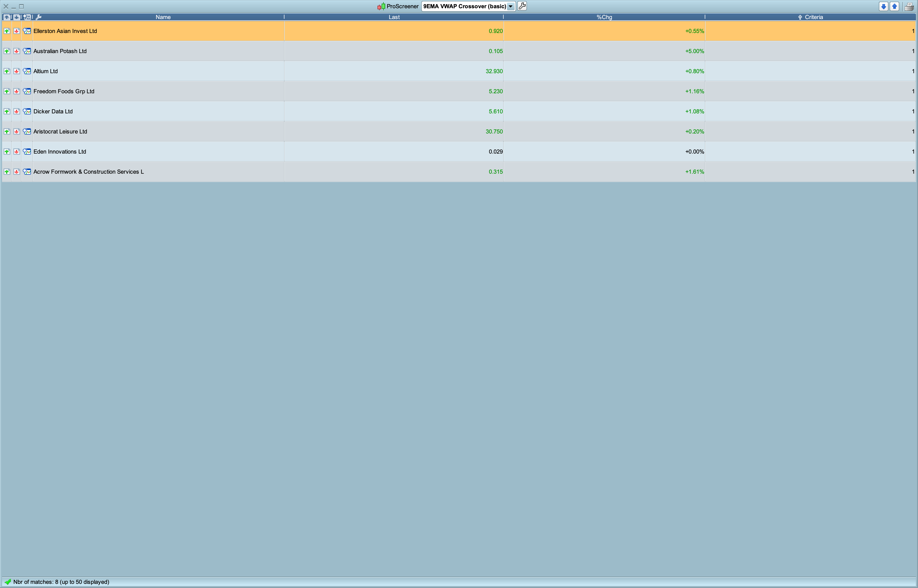The width and height of the screenshot is (918, 588).
Task: Click the blue up-arrow button in the title bar
Action: 894,6
